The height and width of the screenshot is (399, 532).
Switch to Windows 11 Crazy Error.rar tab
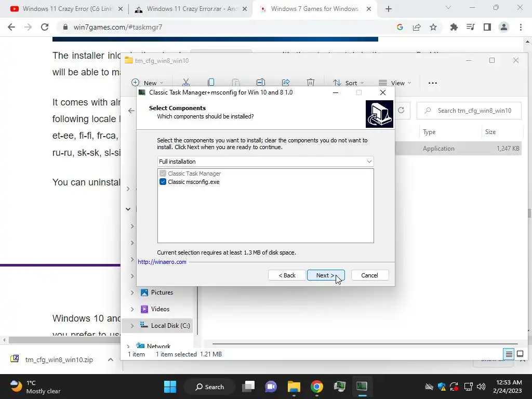pyautogui.click(x=191, y=9)
